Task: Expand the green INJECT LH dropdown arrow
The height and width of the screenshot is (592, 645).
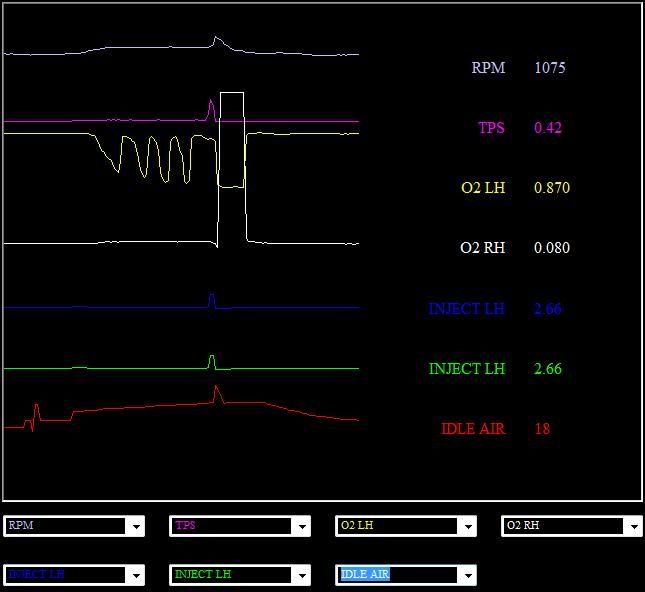Action: (300, 575)
